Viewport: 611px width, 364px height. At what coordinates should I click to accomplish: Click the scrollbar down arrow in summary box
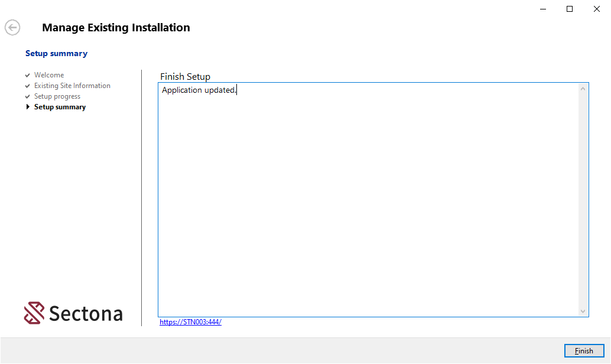[x=583, y=311]
